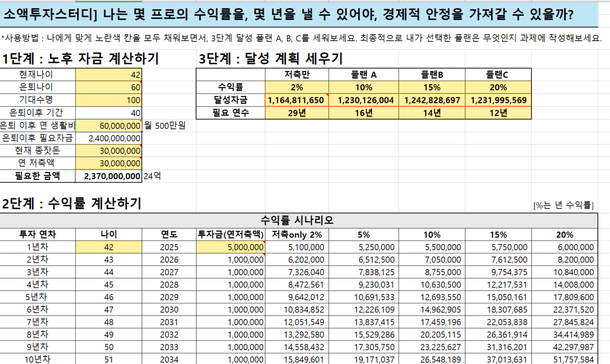
Task: Click the year cell 2025
Action: click(169, 247)
